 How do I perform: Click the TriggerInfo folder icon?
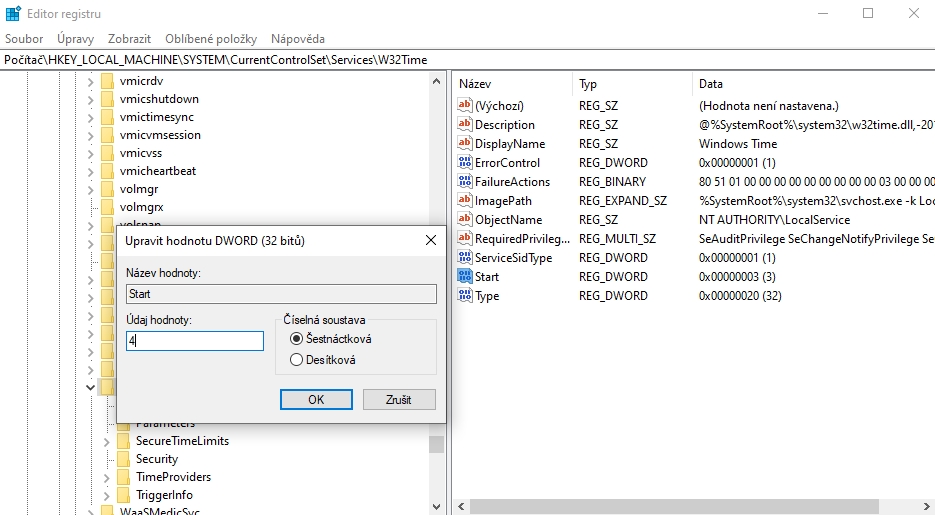(123, 495)
